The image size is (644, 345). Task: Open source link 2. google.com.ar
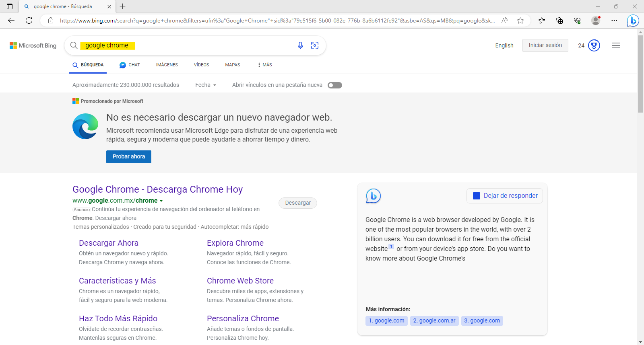coord(434,320)
